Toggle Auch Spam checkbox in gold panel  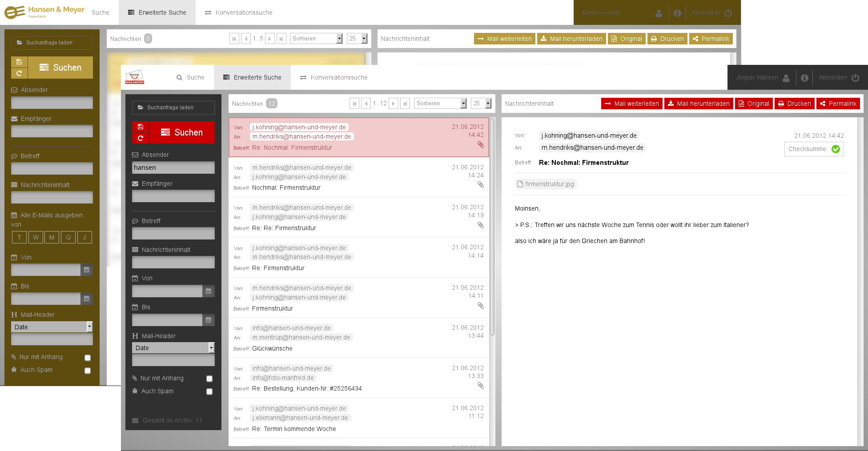tap(88, 371)
